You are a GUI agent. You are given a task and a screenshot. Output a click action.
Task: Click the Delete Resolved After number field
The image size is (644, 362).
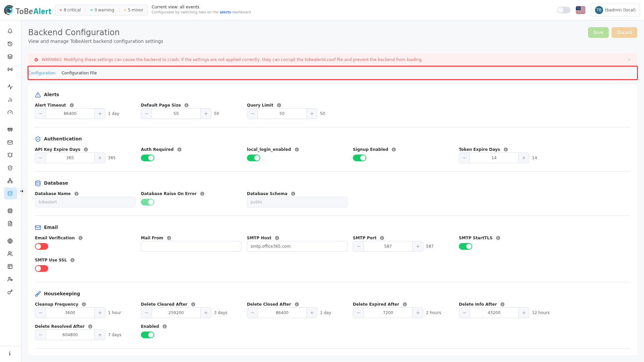pos(70,335)
